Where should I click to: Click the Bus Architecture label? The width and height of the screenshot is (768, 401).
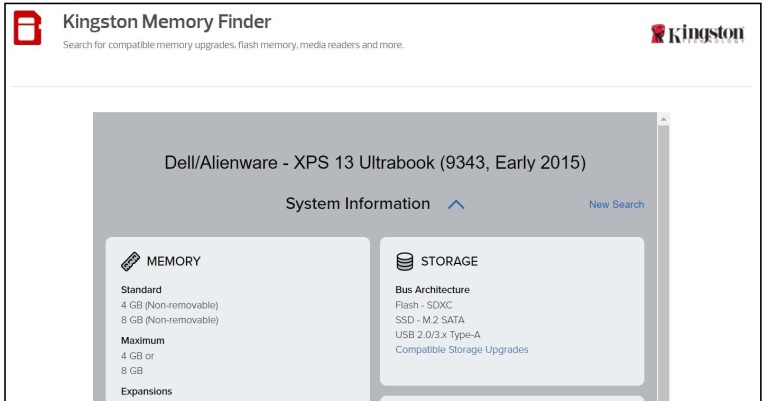tap(432, 290)
